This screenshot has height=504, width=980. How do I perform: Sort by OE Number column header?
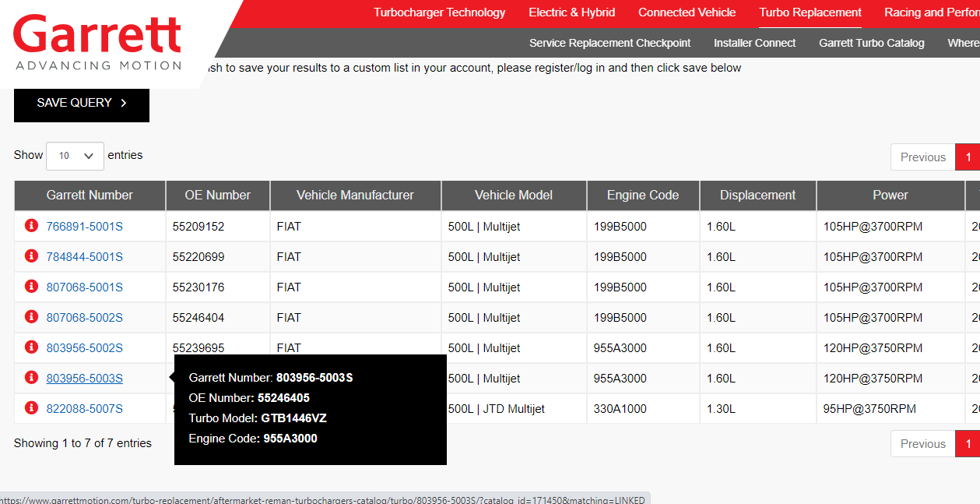218,196
